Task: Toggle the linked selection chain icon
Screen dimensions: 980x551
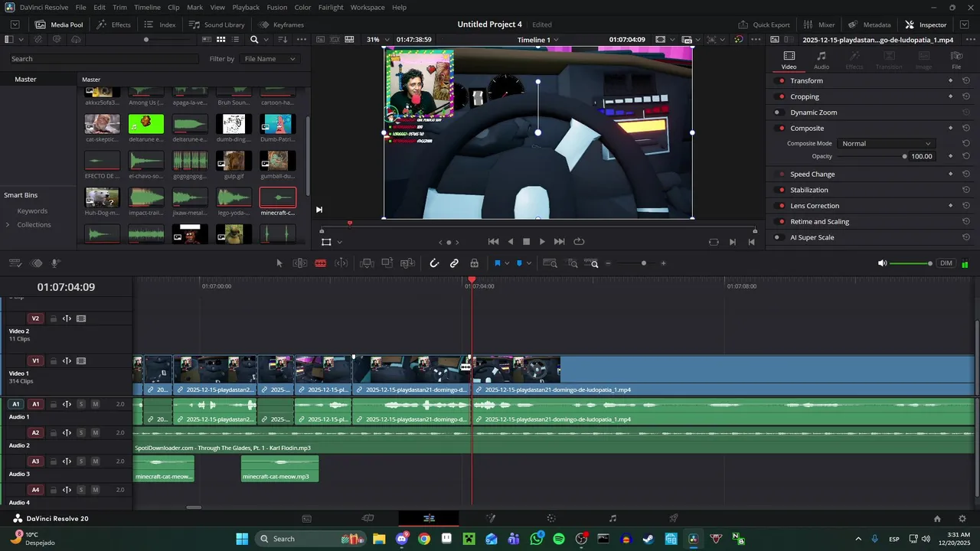Action: click(454, 263)
